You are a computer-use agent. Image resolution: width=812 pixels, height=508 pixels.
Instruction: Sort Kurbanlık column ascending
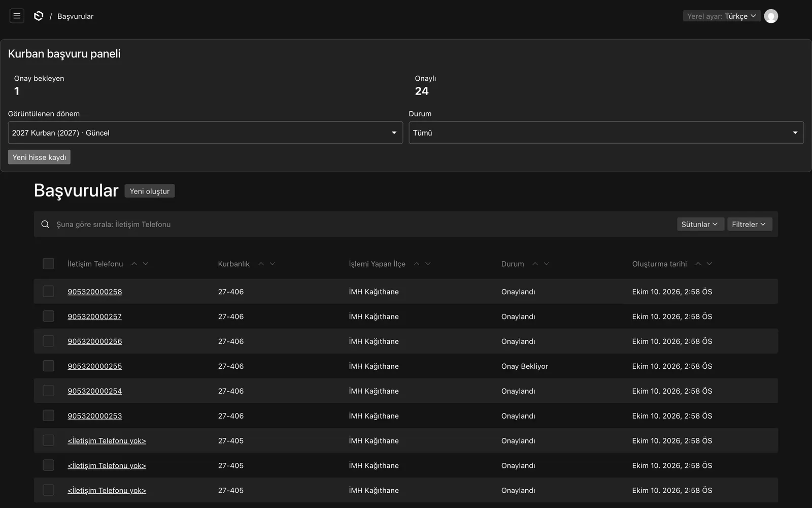pos(261,264)
